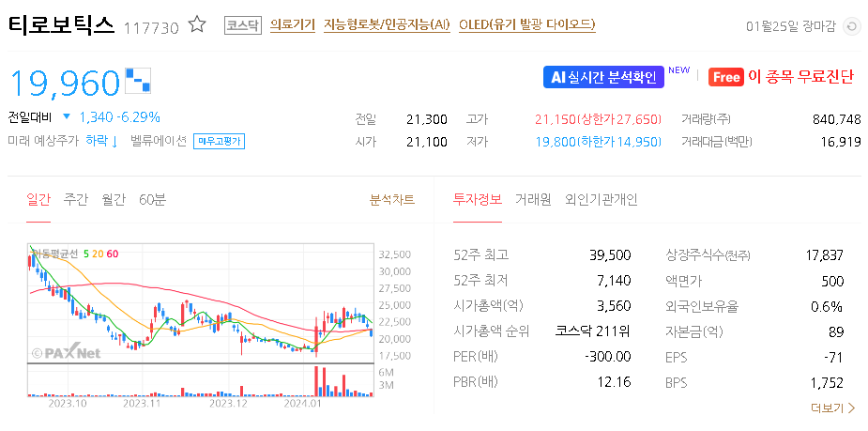Screen dimensions: 868x431
Task: Click the change value 1,340 -6.29%
Action: 119,117
